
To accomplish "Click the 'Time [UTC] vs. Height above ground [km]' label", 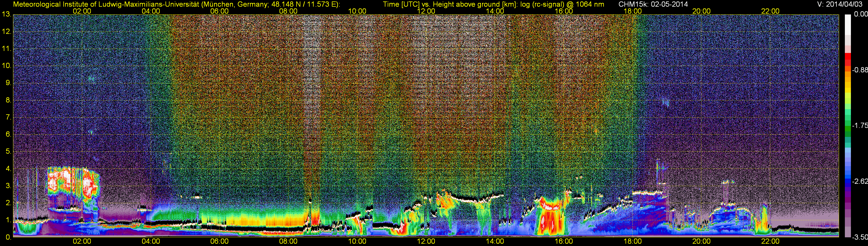I will 450,4.
